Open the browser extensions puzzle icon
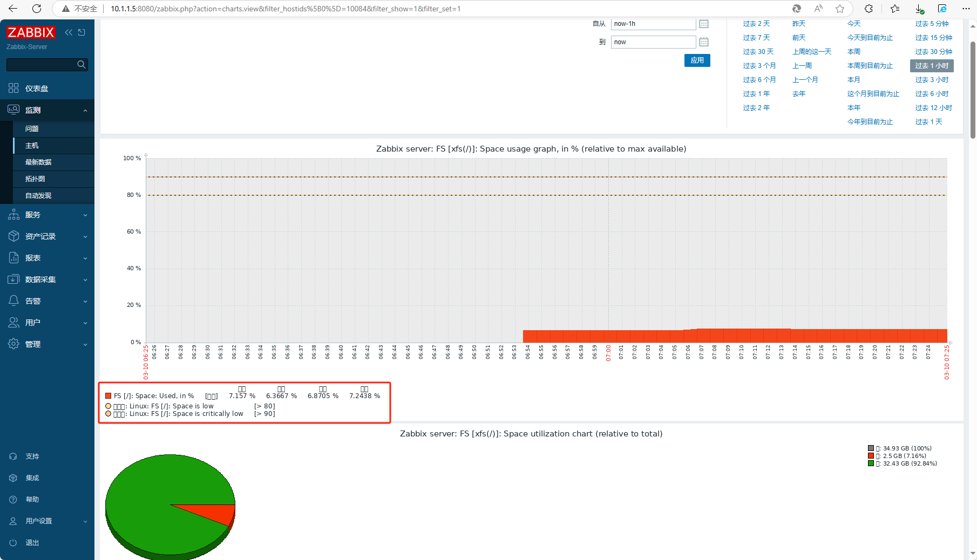Image resolution: width=977 pixels, height=560 pixels. point(869,9)
